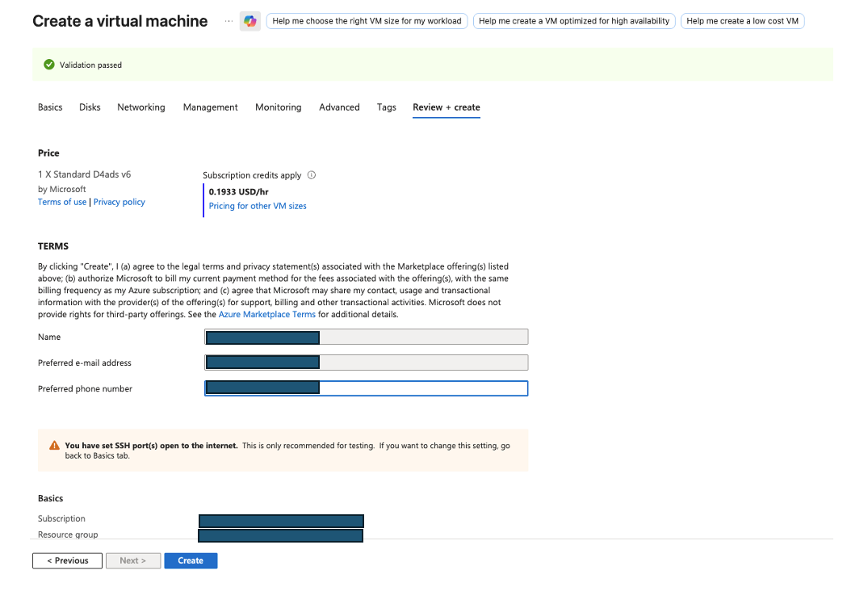This screenshot has width=868, height=591.
Task: Click the Subscription label under Basics
Action: coord(61,518)
